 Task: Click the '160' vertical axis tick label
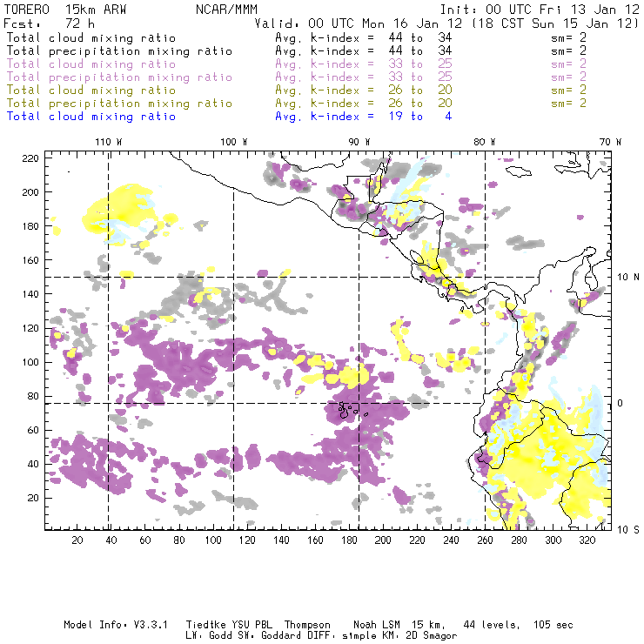click(x=30, y=260)
